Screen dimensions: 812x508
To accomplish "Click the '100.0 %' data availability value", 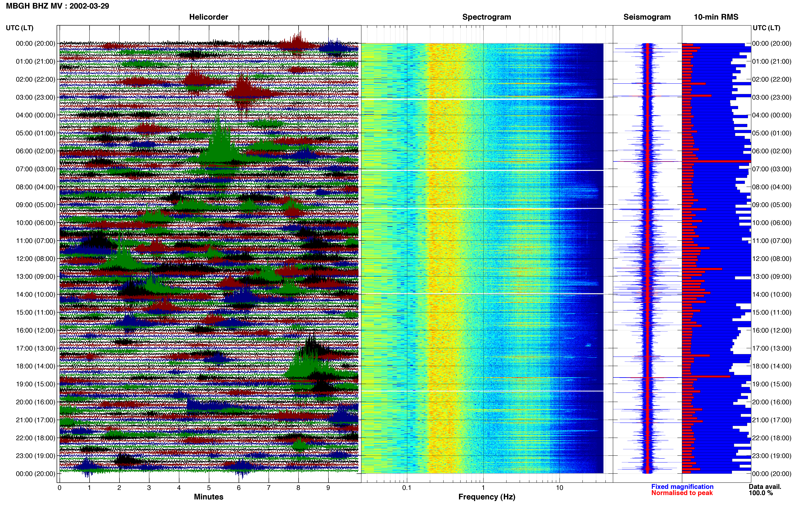I will click(x=761, y=493).
